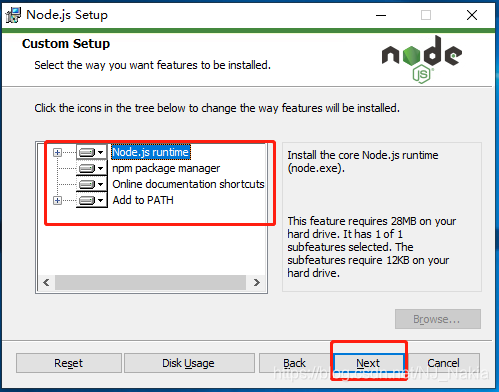The height and width of the screenshot is (392, 499).
Task: Select npm package manager in the feature tree
Action: click(166, 168)
